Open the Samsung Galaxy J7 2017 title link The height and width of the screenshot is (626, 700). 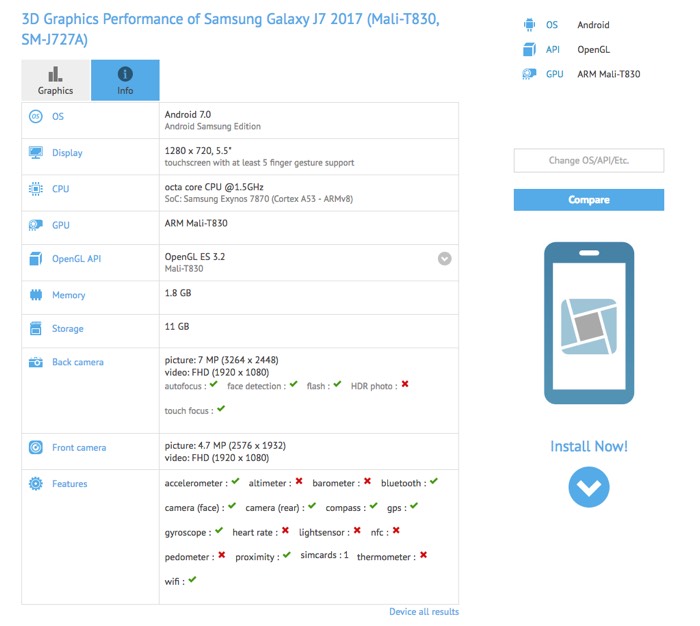click(230, 29)
